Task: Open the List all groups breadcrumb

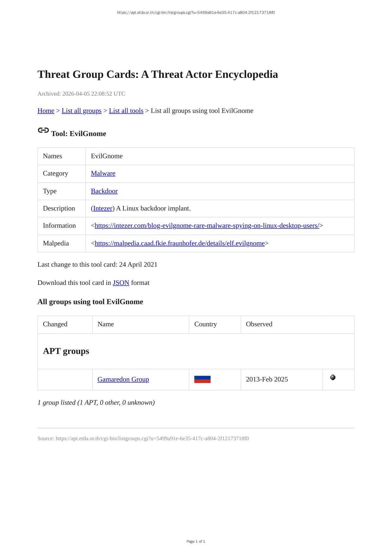Action: coord(81,111)
